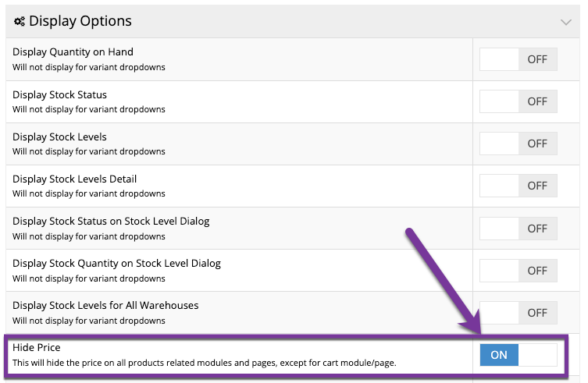The height and width of the screenshot is (383, 588).
Task: Enable the Display Stock Status toggle
Action: (519, 101)
